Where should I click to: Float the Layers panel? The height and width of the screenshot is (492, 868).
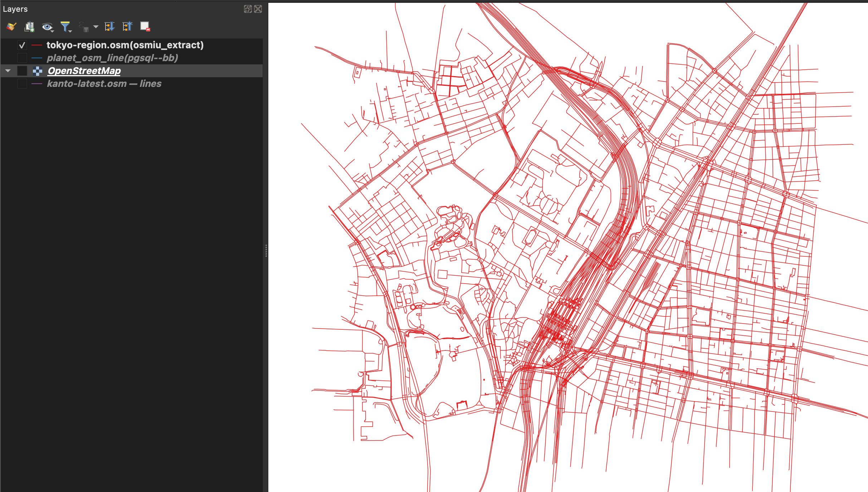248,9
